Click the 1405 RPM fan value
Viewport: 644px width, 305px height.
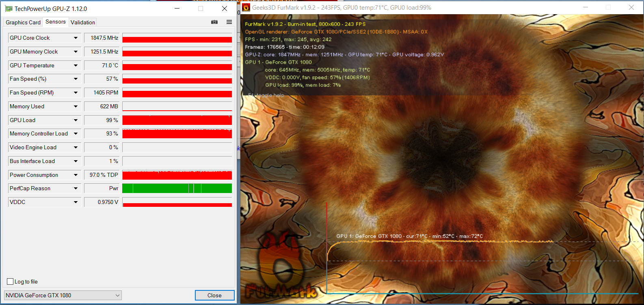click(102, 92)
